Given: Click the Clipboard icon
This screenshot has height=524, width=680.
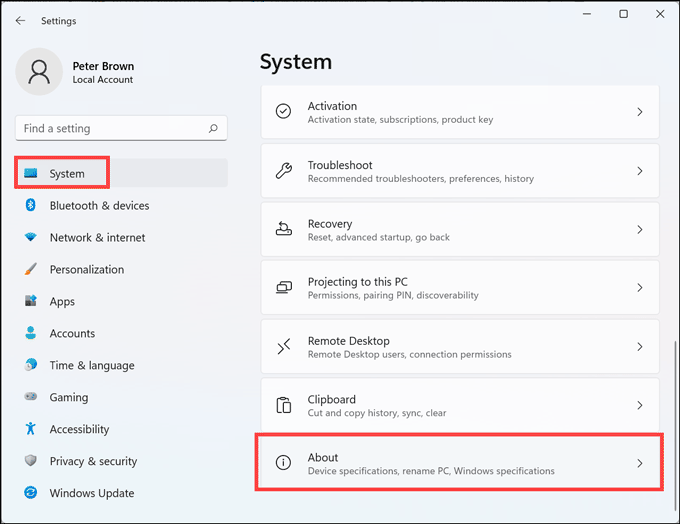Looking at the screenshot, I should [x=284, y=405].
